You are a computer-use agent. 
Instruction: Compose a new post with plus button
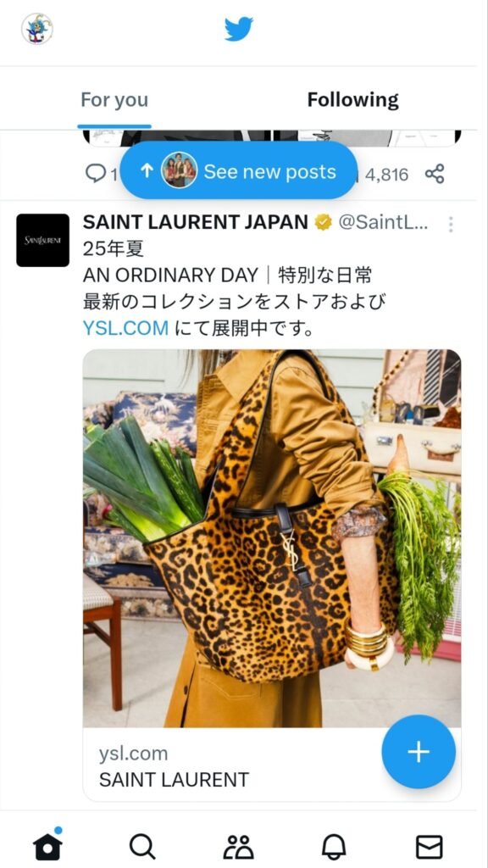point(419,752)
